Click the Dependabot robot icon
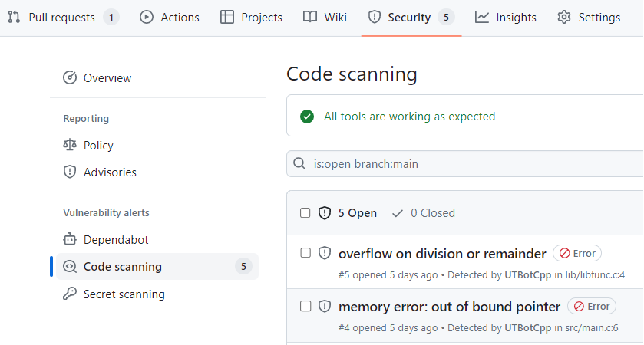 pos(70,239)
